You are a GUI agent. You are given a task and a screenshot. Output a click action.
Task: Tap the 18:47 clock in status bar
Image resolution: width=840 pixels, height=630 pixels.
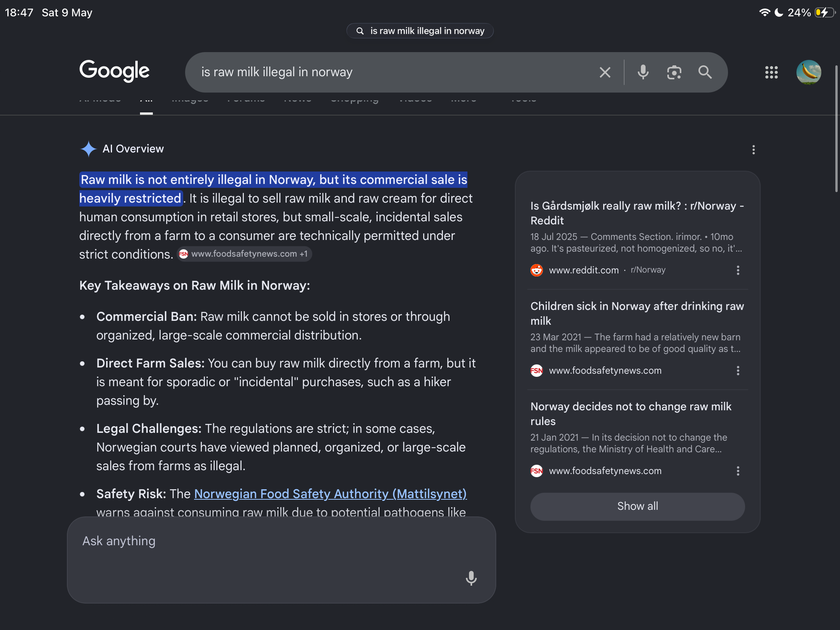pyautogui.click(x=19, y=12)
